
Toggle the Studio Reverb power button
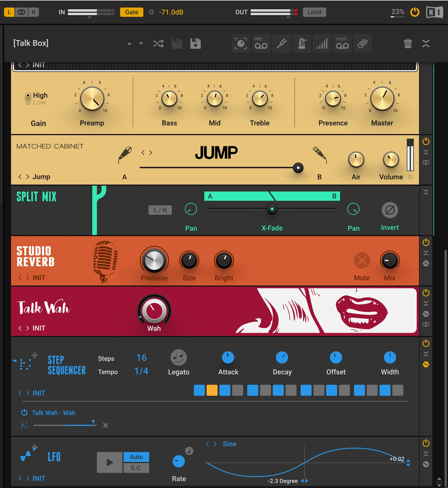tap(426, 242)
